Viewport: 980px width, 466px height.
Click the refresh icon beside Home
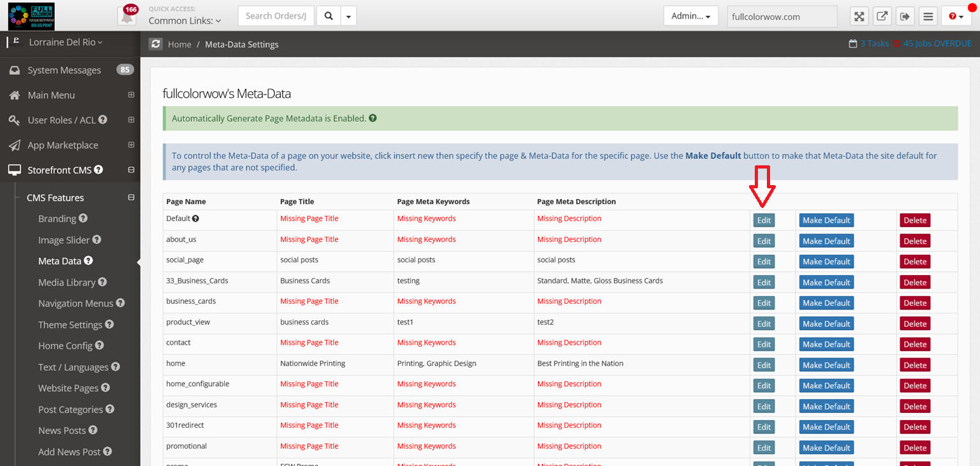[156, 44]
